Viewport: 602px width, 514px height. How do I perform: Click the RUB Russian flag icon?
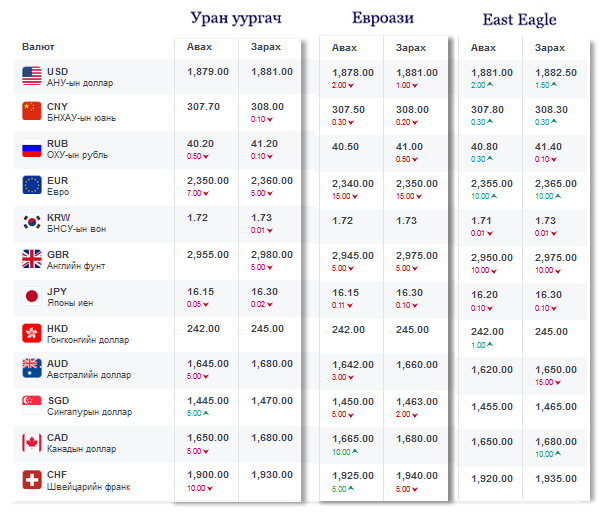(31, 149)
